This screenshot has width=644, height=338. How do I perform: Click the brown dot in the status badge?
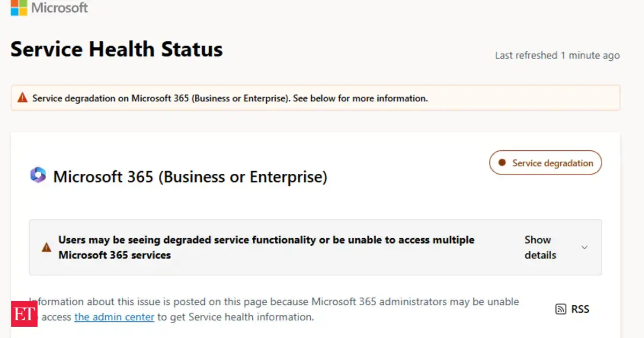coord(502,163)
